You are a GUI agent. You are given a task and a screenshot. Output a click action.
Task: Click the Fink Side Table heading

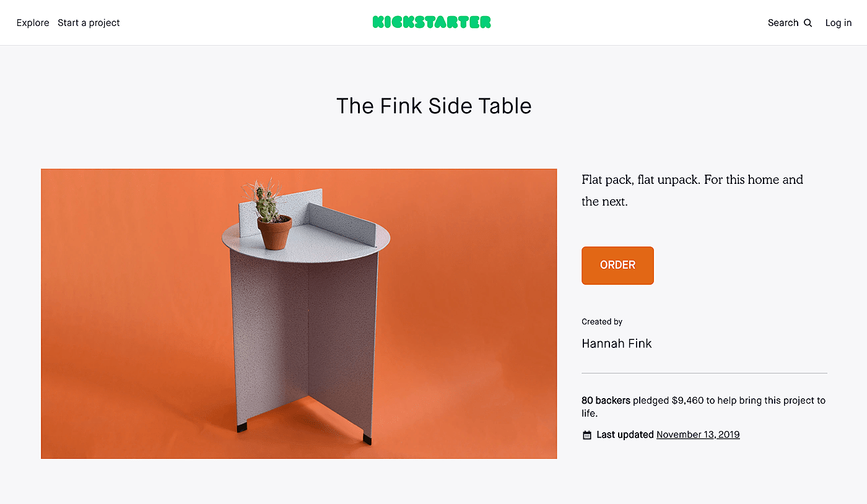(x=434, y=106)
